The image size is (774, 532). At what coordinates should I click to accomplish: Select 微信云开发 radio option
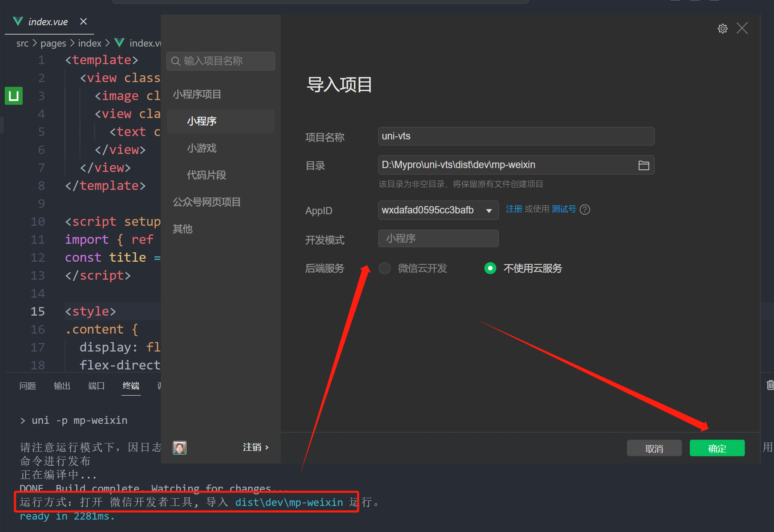click(385, 268)
